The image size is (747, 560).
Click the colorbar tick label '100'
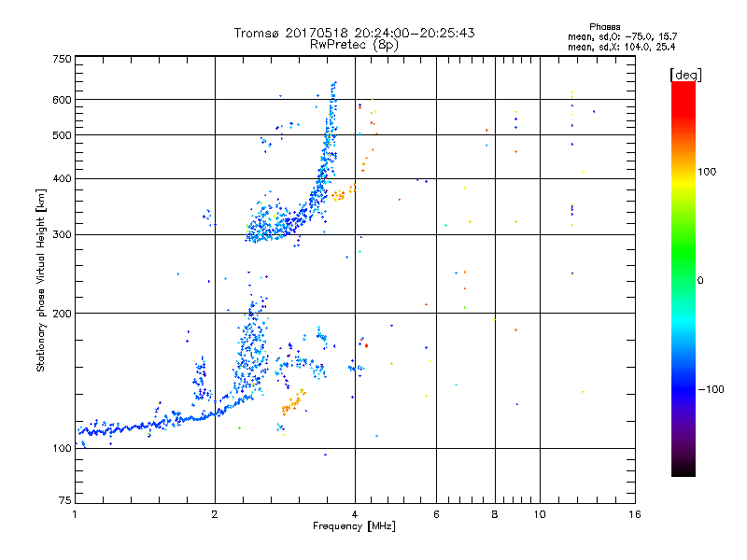[707, 172]
